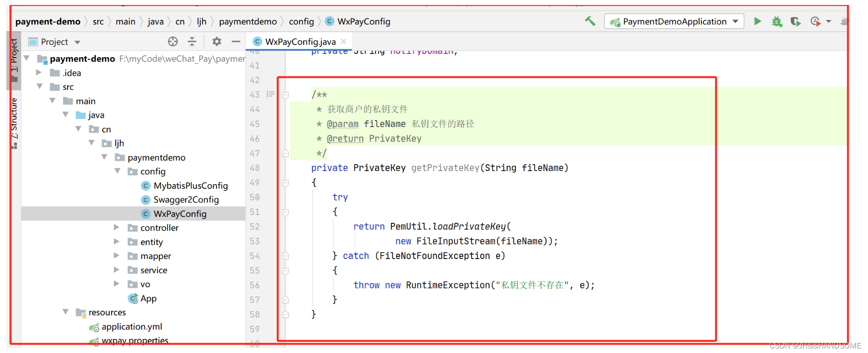The height and width of the screenshot is (353, 868).
Task: Click main breadcrumb in navigation bar
Action: [125, 21]
